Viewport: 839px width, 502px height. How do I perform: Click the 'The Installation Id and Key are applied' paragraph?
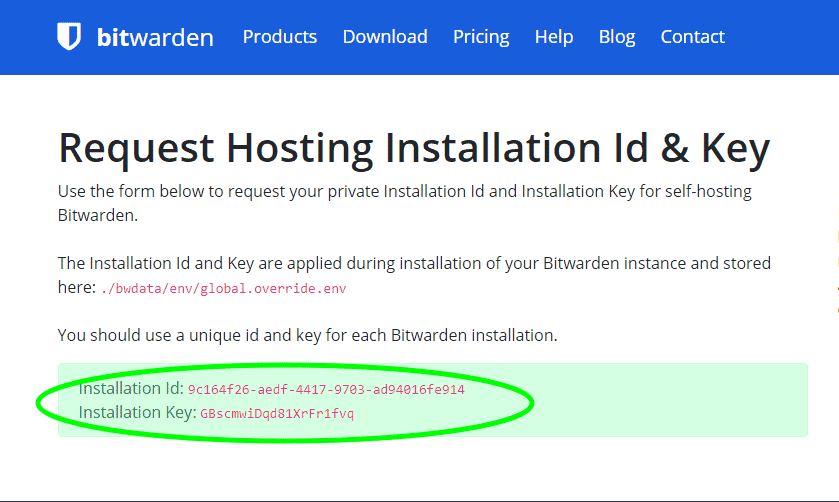pos(414,275)
